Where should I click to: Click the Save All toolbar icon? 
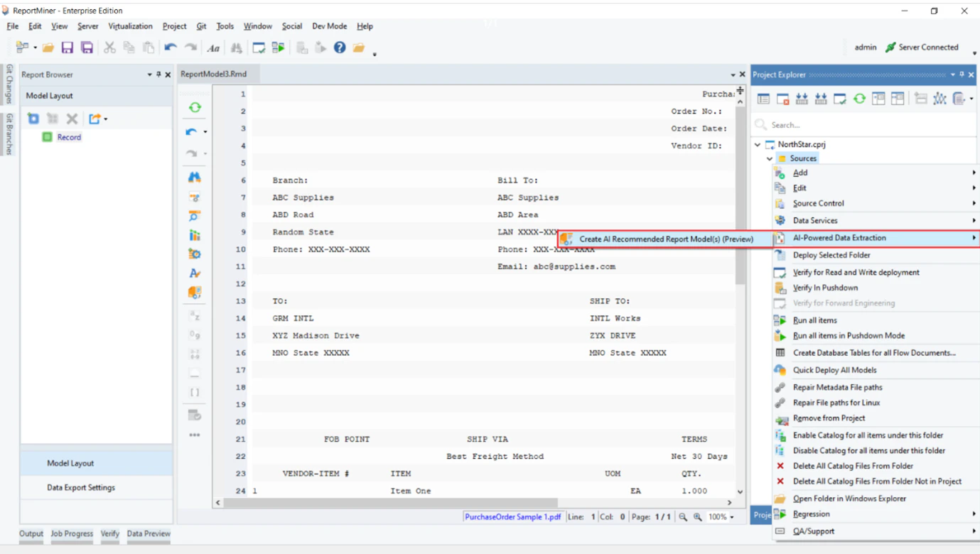[x=86, y=47]
